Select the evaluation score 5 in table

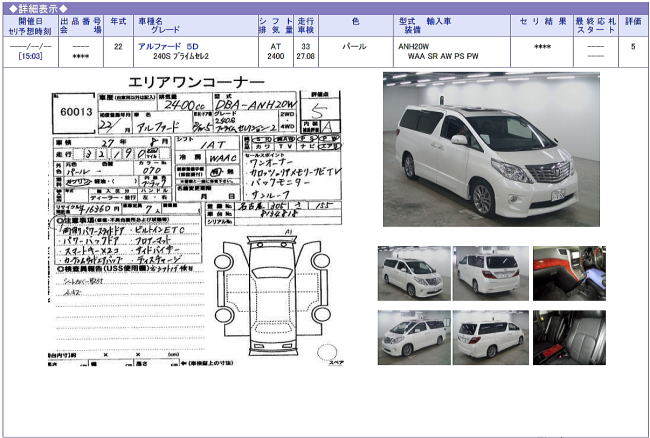click(633, 46)
